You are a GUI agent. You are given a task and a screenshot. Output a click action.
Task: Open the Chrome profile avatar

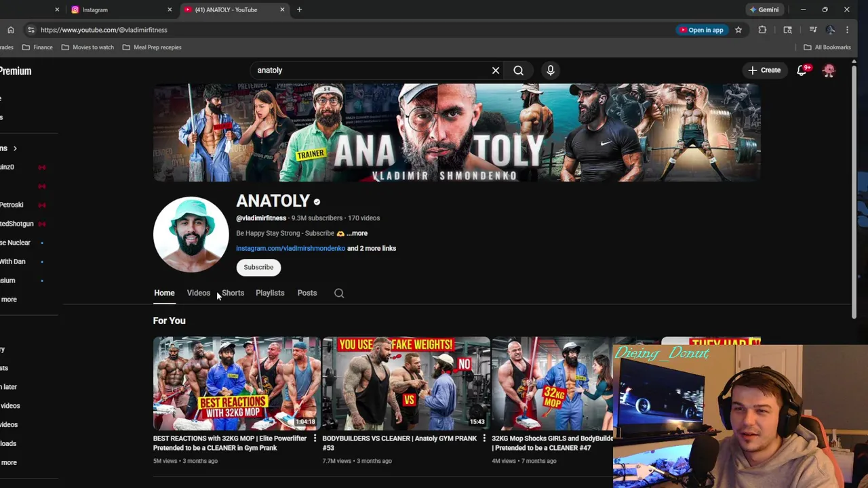[831, 30]
